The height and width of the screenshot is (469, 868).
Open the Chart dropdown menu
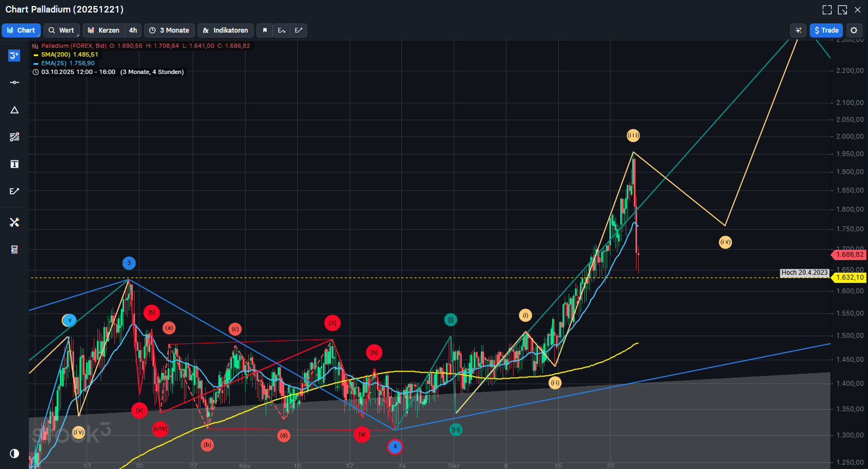[x=21, y=30]
